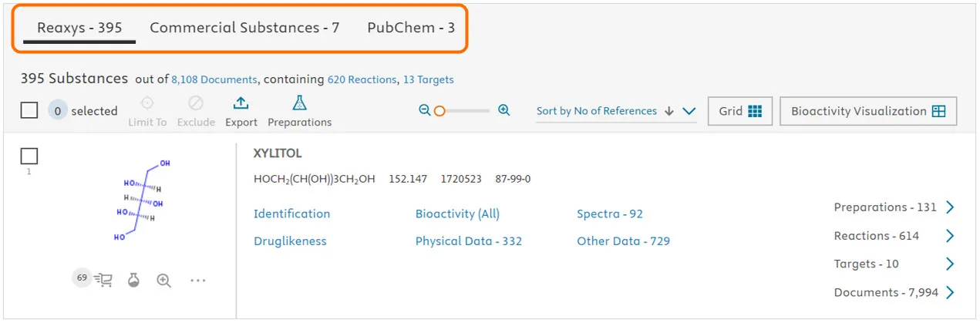The height and width of the screenshot is (323, 980).
Task: Select the PubChem - 3 tab
Action: 411,29
